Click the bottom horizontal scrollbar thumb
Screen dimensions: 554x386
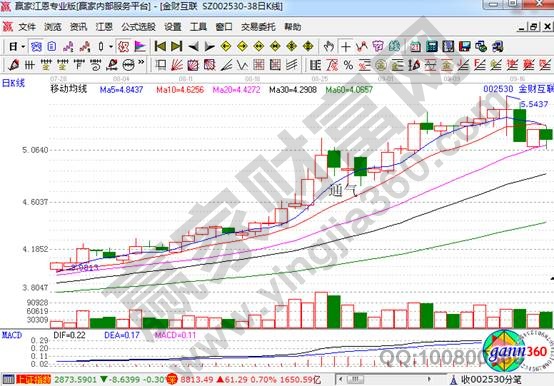pos(356,380)
